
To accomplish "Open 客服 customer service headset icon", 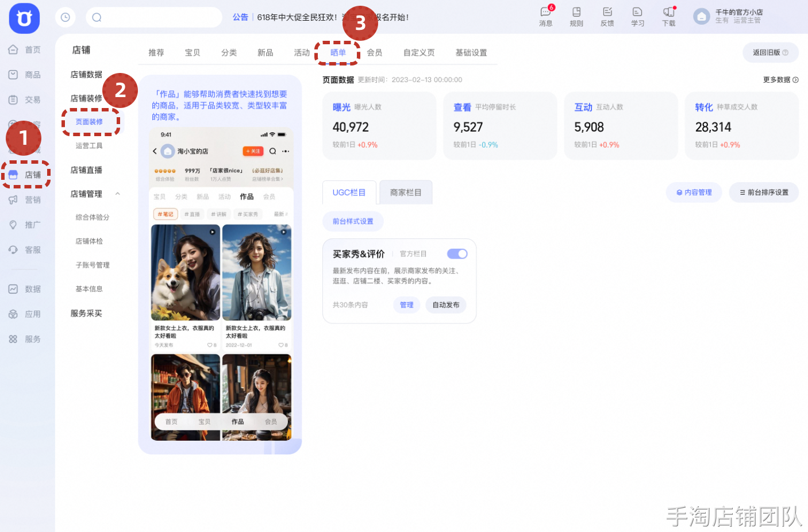I will tap(13, 250).
